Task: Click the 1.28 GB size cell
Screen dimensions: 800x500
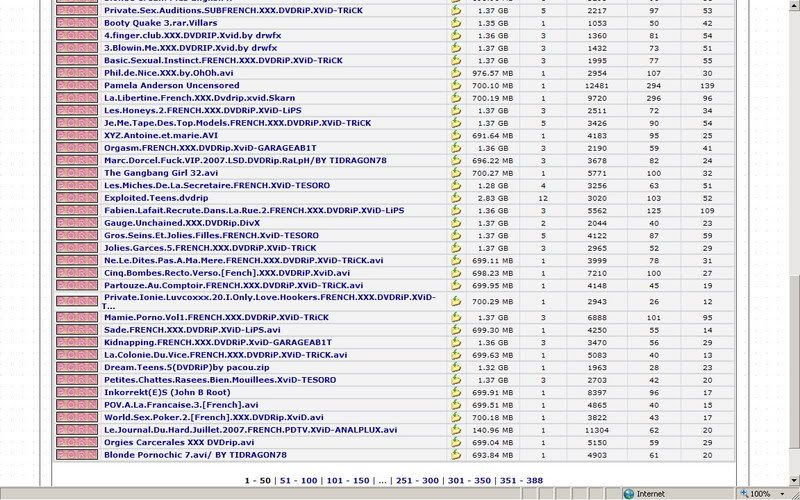Action: [x=493, y=185]
